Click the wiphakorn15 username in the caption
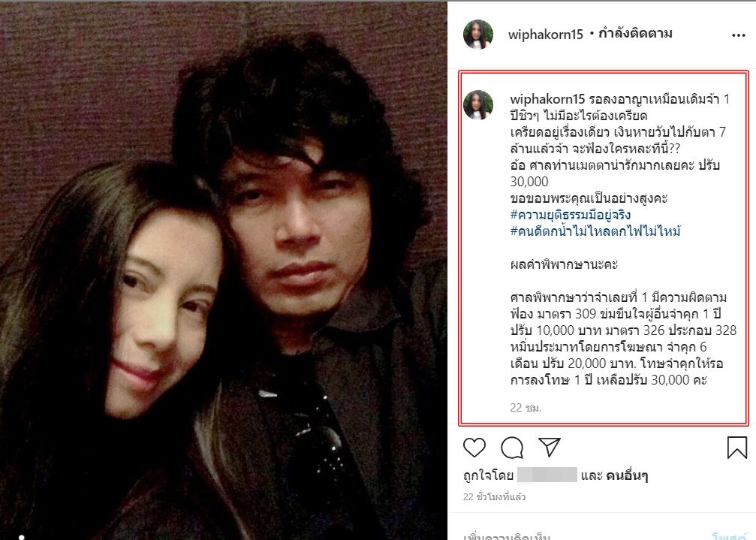The image size is (756, 540). click(x=548, y=99)
